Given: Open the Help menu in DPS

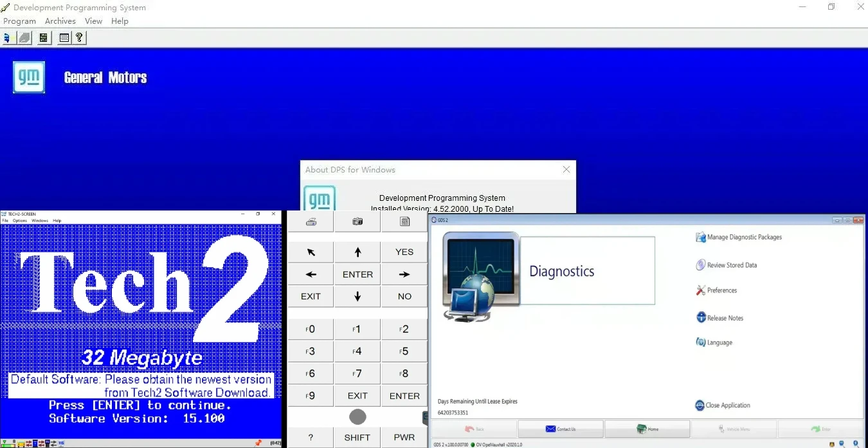Looking at the screenshot, I should 120,21.
